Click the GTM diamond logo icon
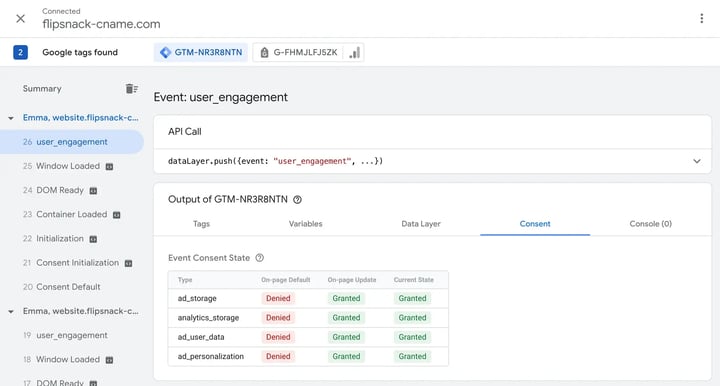720x386 pixels. point(165,52)
